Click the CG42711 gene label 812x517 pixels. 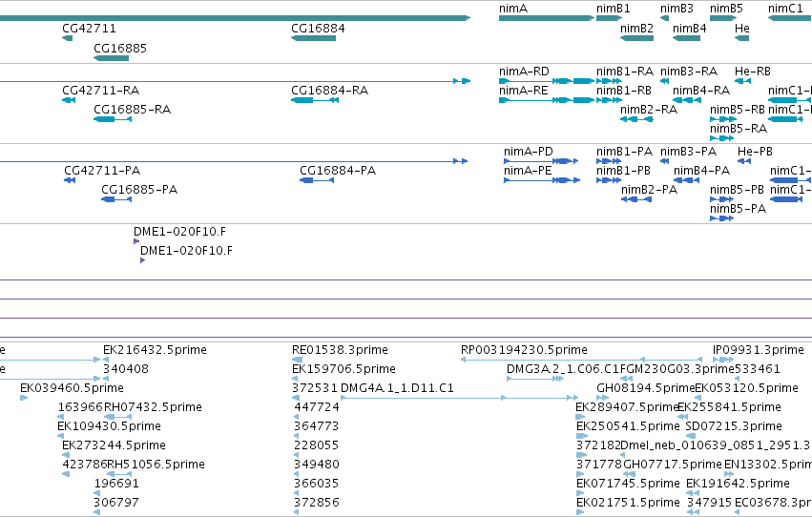click(x=89, y=29)
